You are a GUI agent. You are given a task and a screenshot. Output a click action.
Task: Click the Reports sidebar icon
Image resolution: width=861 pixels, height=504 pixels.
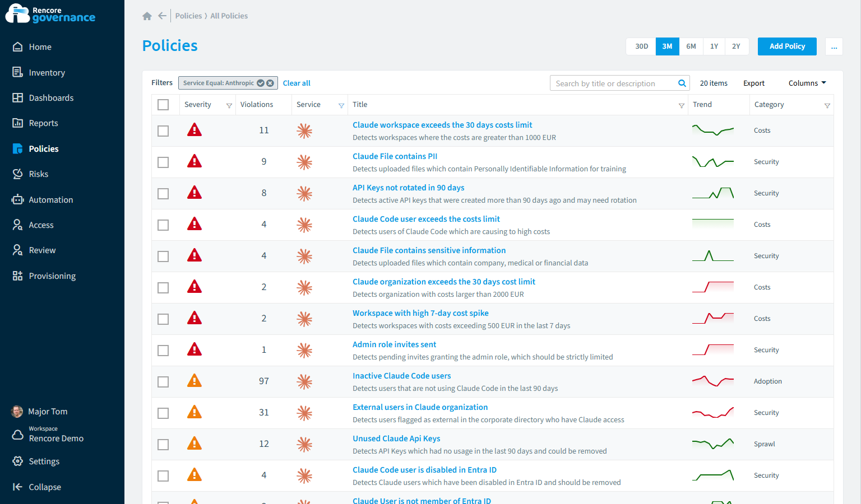click(17, 123)
